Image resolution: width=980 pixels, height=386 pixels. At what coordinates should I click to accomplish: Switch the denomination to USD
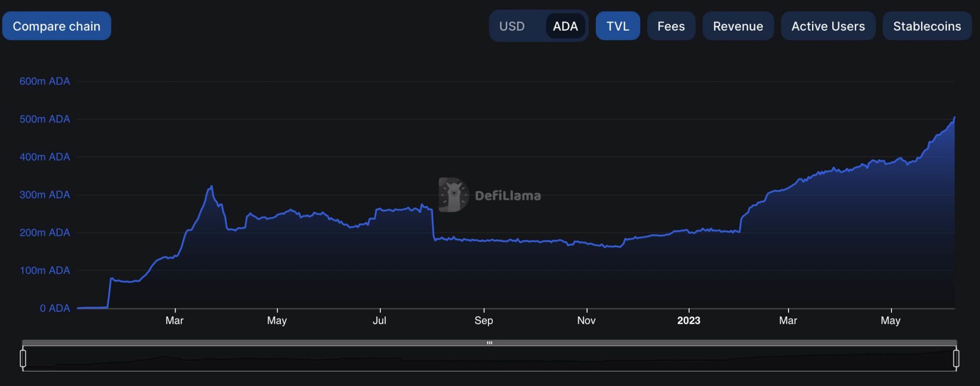512,26
